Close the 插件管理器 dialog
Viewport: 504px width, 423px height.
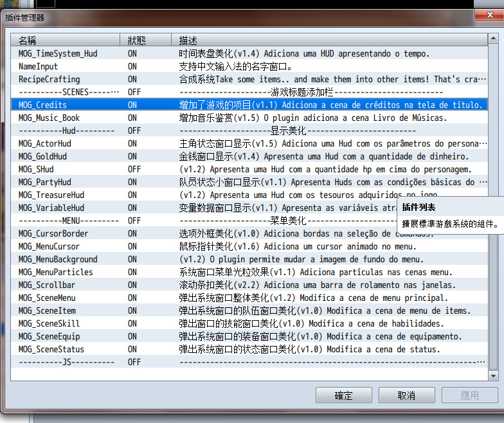click(x=490, y=15)
